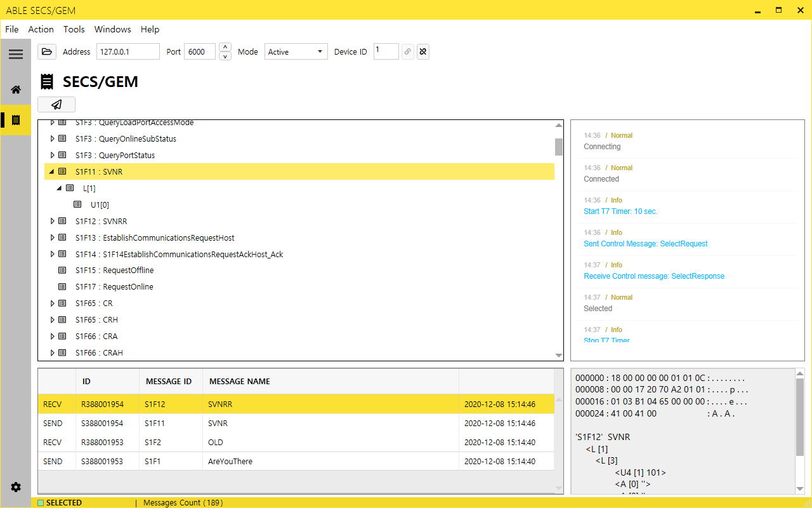Expand S1F3 : QueryPortStatus node
The image size is (812, 508).
(x=53, y=155)
